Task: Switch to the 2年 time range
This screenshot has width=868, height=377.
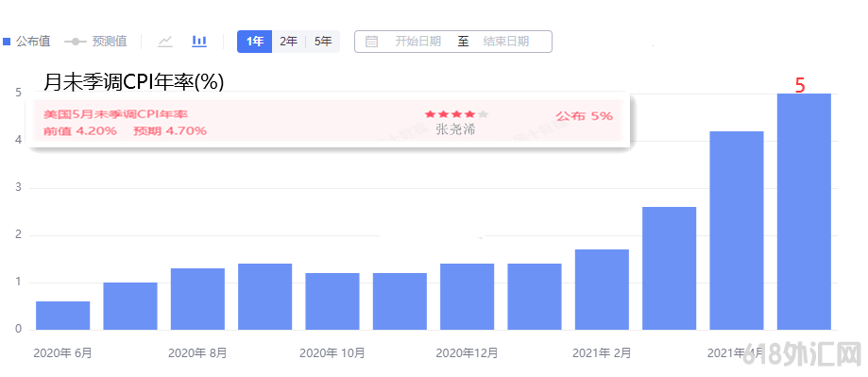Action: (x=288, y=42)
